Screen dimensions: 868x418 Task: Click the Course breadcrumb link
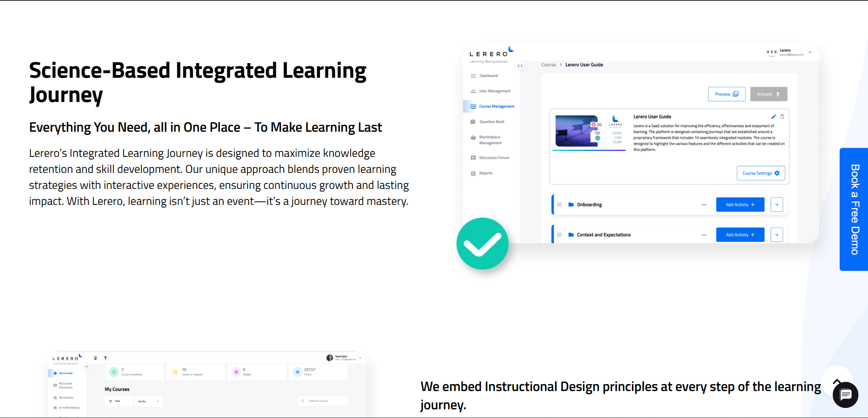549,65
